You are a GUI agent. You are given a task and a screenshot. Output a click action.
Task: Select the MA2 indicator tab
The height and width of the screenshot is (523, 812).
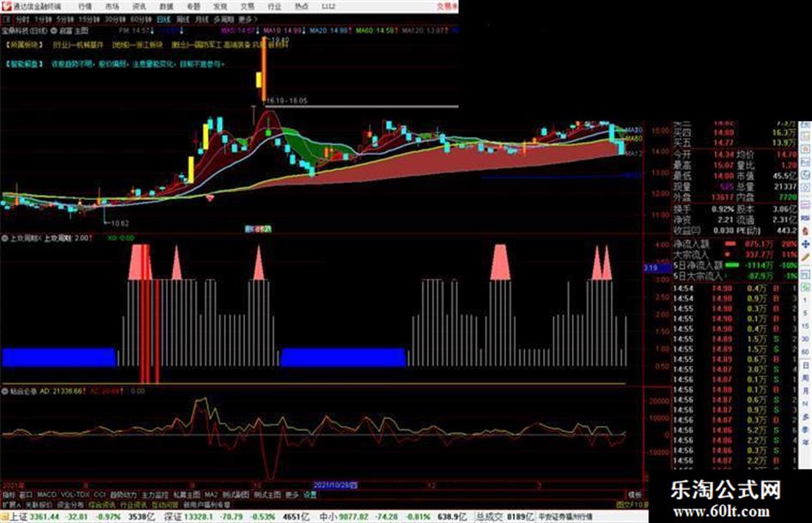211,495
